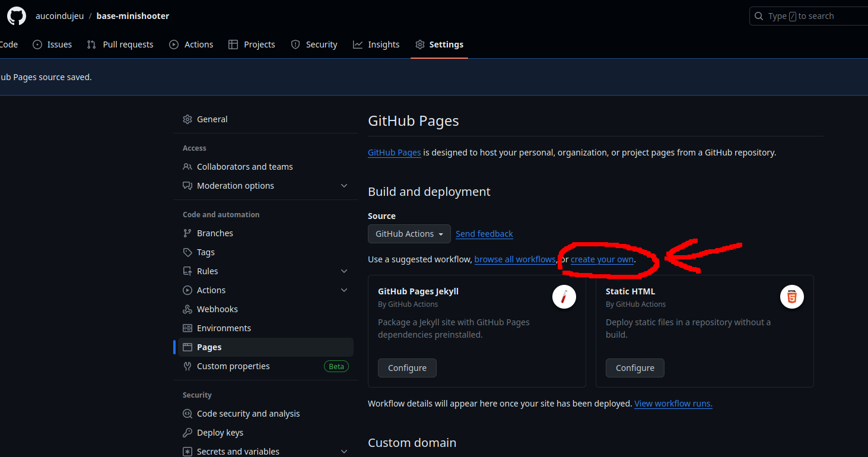Open the base-minishooter repository link
The image size is (868, 457).
coord(133,16)
